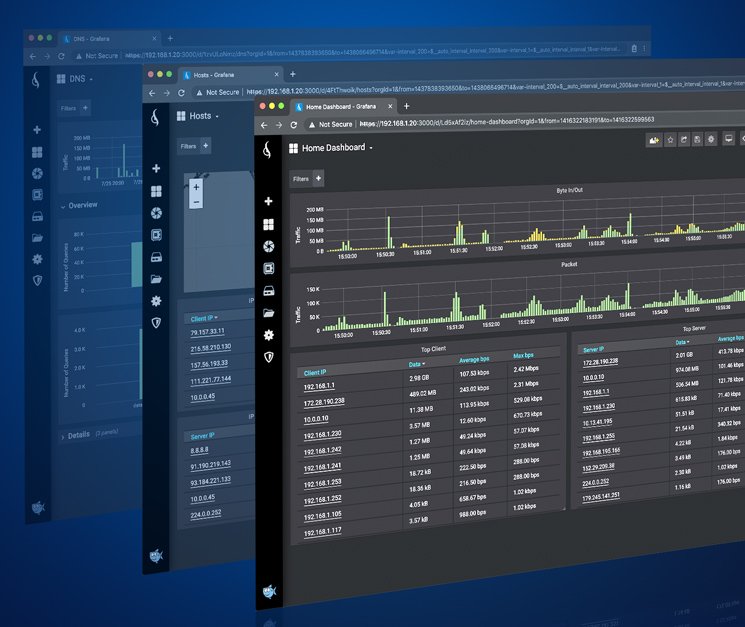Screen dimensions: 745x627
Task: Open the Explore compass icon in Home Dashboard sidebar
Action: click(x=268, y=246)
